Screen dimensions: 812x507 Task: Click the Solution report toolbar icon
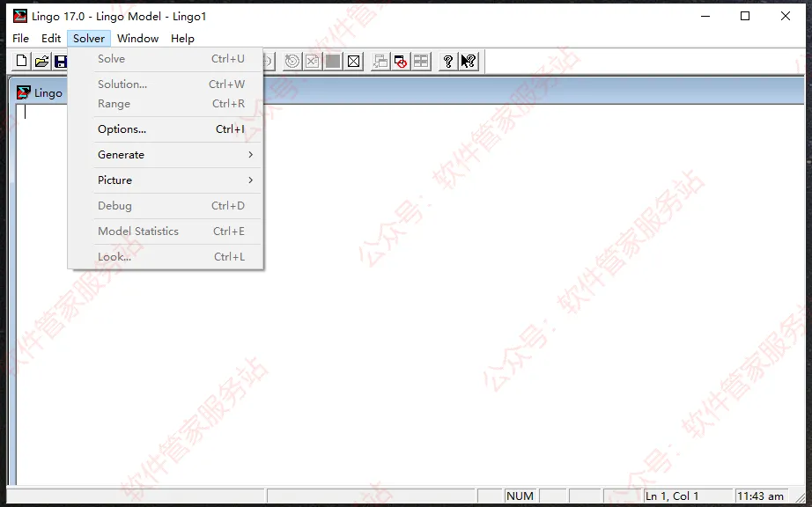313,62
